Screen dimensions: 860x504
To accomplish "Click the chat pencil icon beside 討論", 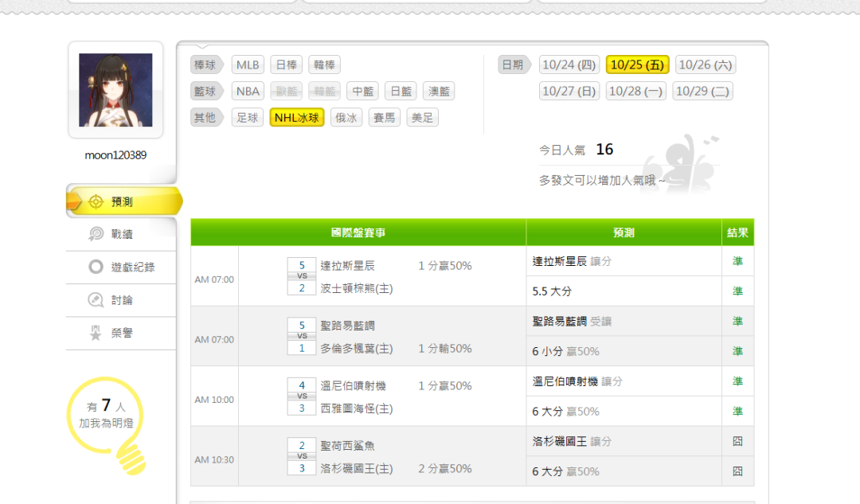I will [x=96, y=300].
